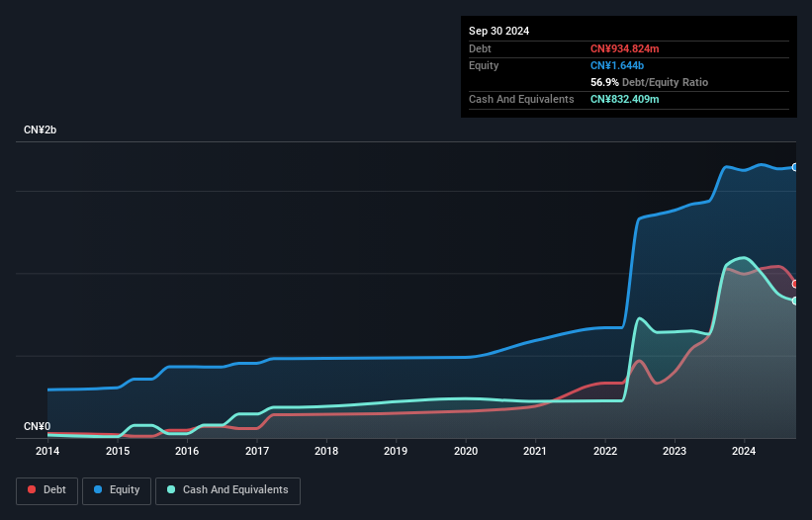Click the 2019 x-axis label

[x=396, y=451]
